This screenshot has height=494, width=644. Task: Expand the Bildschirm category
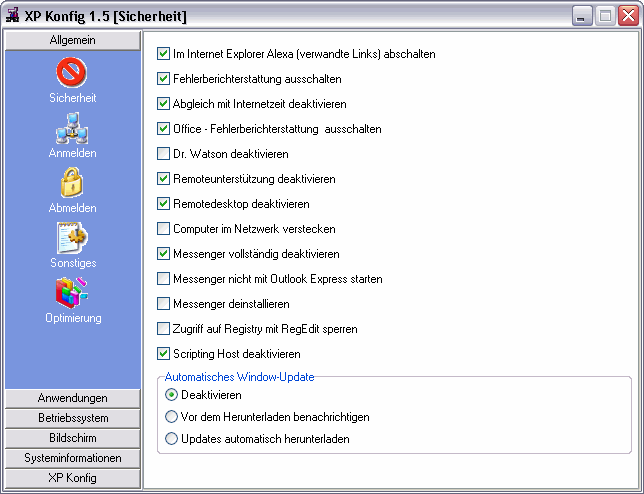click(x=72, y=438)
